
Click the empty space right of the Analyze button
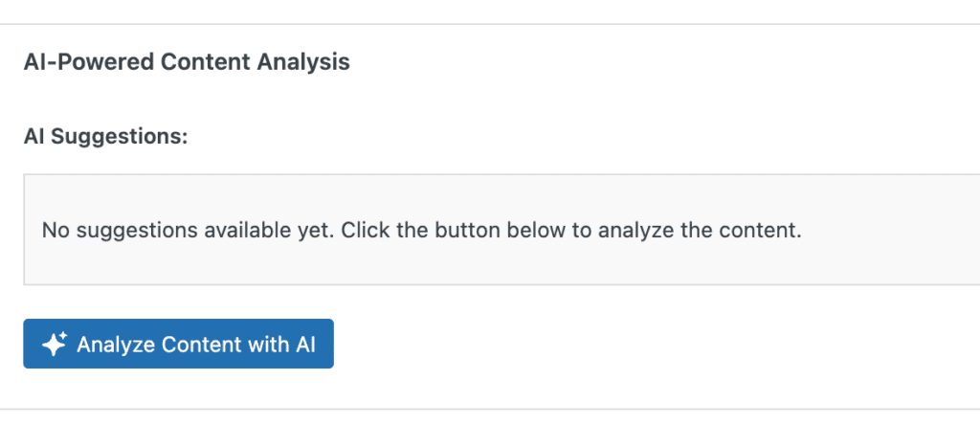tap(574, 345)
